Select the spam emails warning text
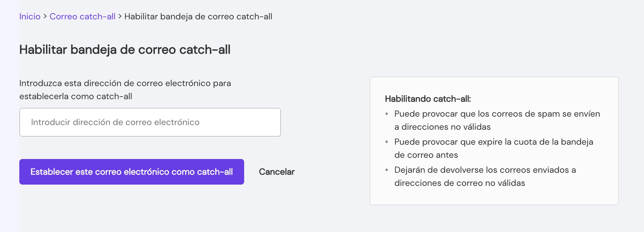This screenshot has height=232, width=644. coord(497,114)
